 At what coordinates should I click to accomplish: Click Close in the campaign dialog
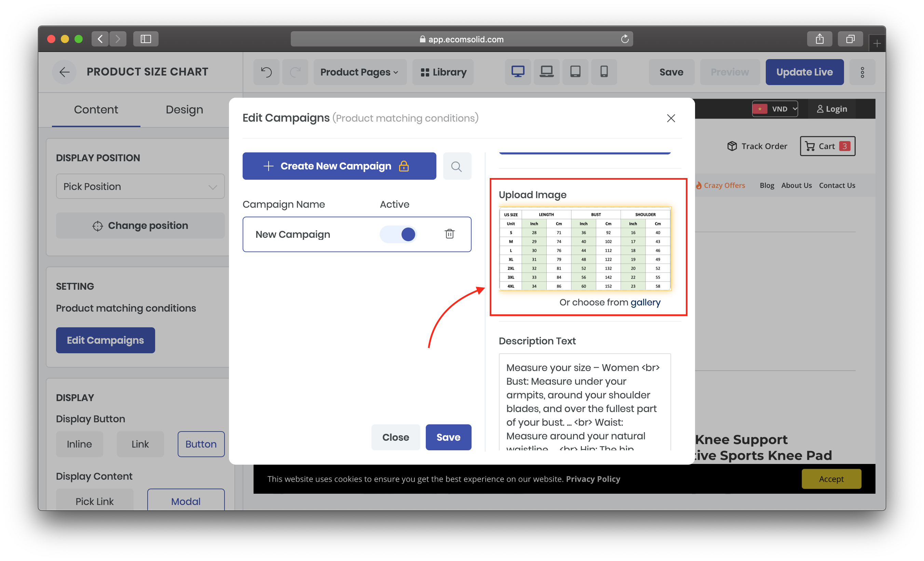click(396, 437)
